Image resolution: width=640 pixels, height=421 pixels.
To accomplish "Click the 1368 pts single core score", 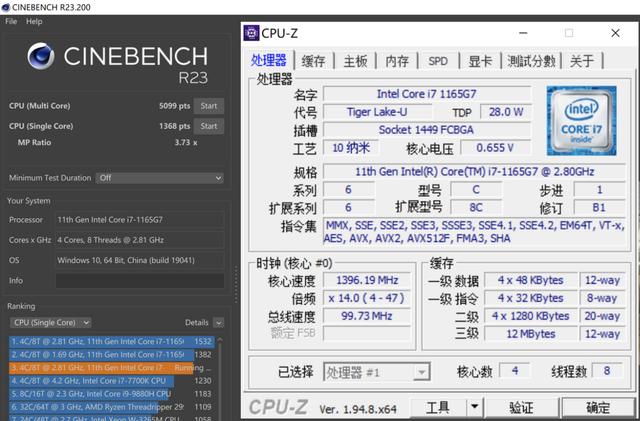I will (x=175, y=126).
